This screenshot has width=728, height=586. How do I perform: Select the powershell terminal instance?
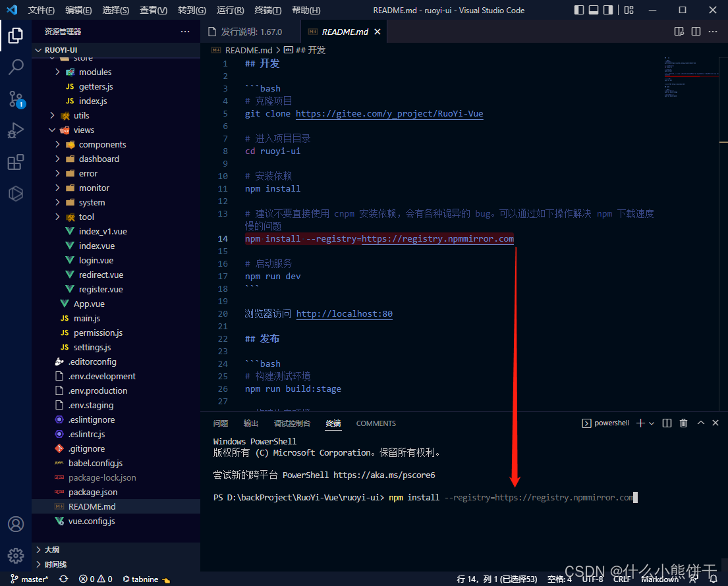605,423
